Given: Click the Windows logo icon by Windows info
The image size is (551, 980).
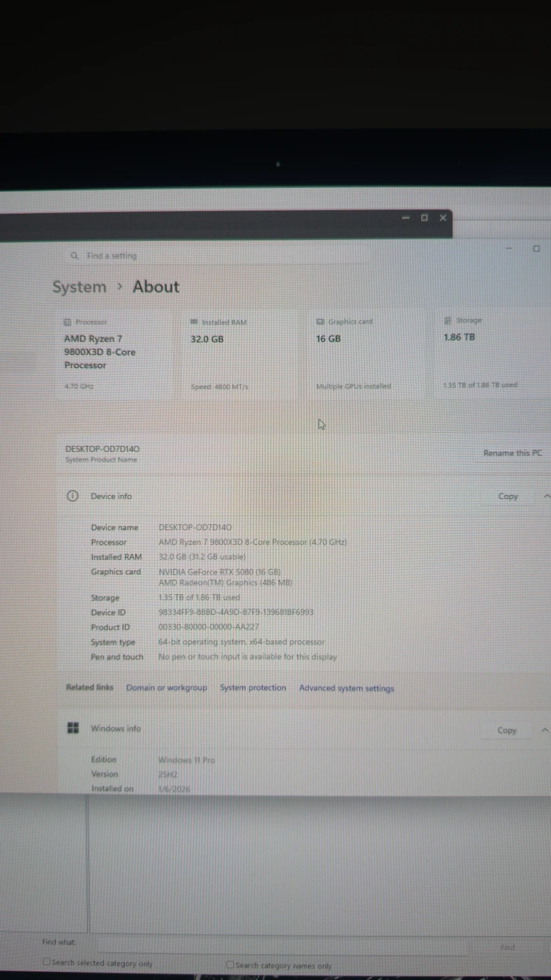Looking at the screenshot, I should click(73, 728).
